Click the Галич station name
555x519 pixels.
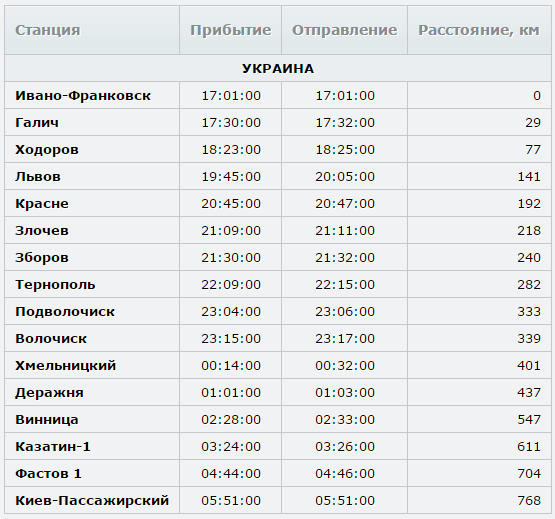point(37,122)
